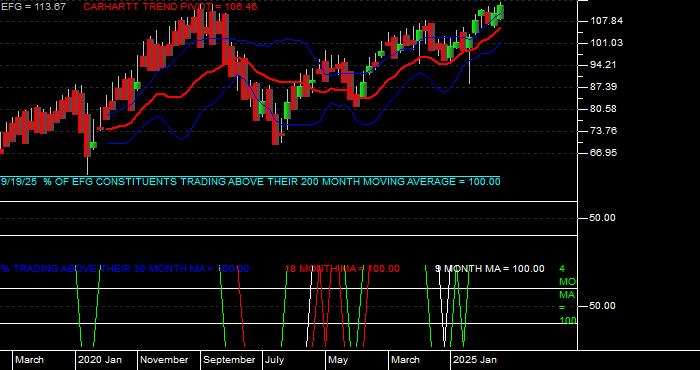Click the 18 month MA label
This screenshot has height=370, width=700.
(x=342, y=269)
